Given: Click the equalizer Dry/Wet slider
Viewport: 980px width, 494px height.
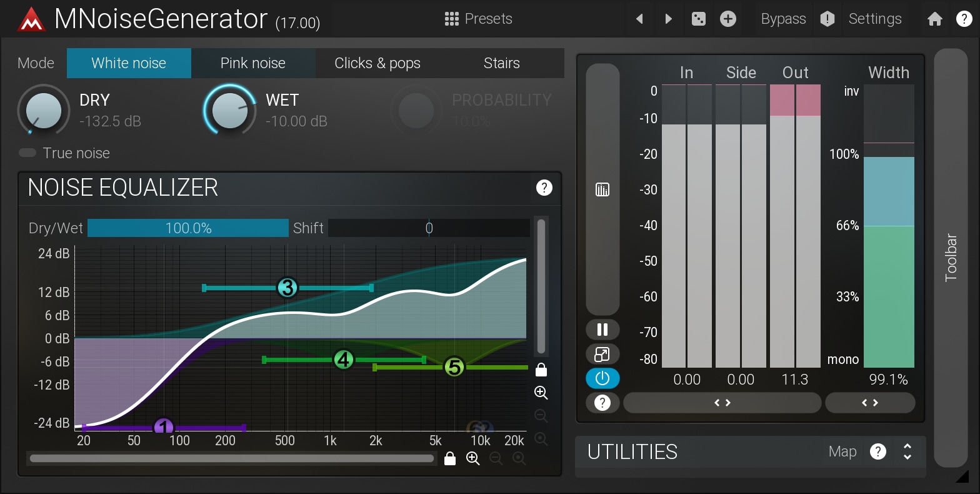Looking at the screenshot, I should (188, 228).
